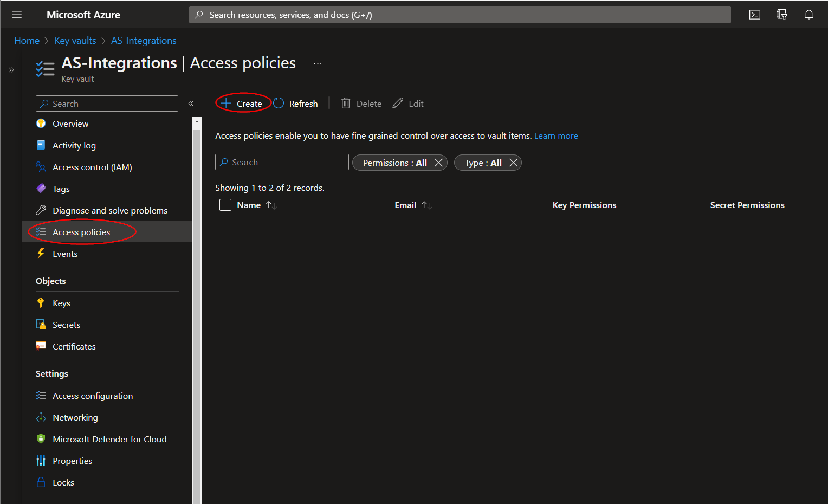Click the Access configuration icon
This screenshot has height=504, width=828.
[x=41, y=396]
